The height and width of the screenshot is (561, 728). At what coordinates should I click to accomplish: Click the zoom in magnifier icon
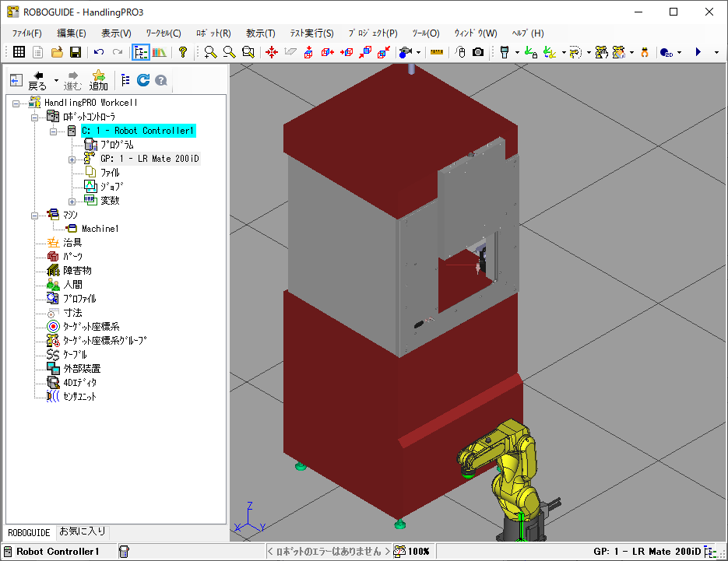coord(210,52)
